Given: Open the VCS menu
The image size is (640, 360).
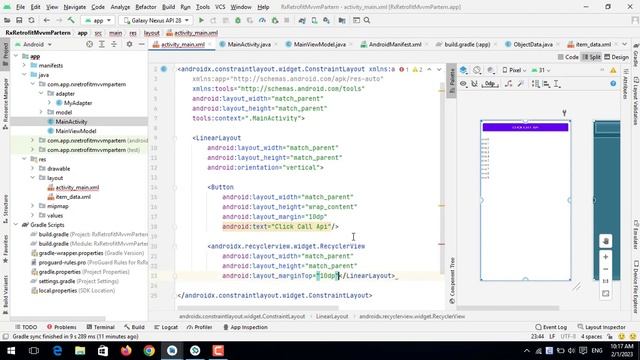Looking at the screenshot, I should [x=220, y=7].
